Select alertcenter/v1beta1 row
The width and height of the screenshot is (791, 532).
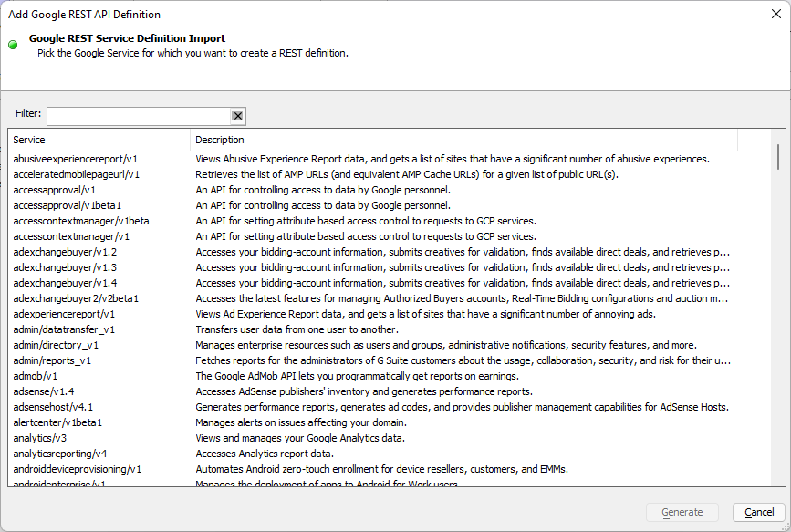pyautogui.click(x=57, y=423)
